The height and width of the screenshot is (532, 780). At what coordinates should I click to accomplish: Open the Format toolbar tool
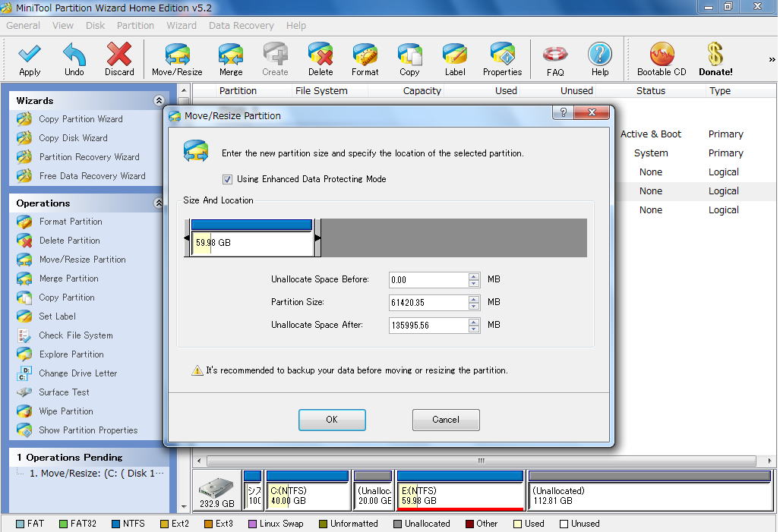[365, 59]
